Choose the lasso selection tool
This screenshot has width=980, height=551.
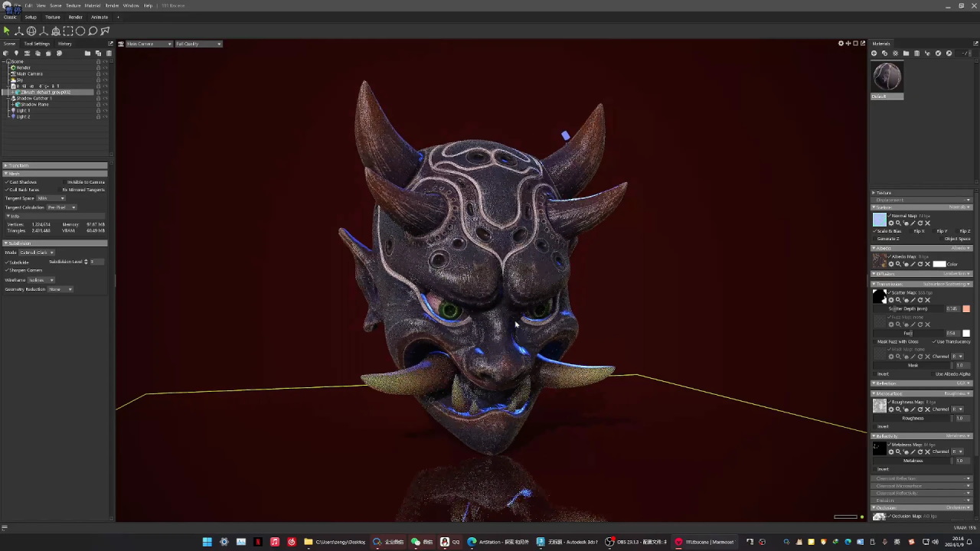click(x=93, y=31)
